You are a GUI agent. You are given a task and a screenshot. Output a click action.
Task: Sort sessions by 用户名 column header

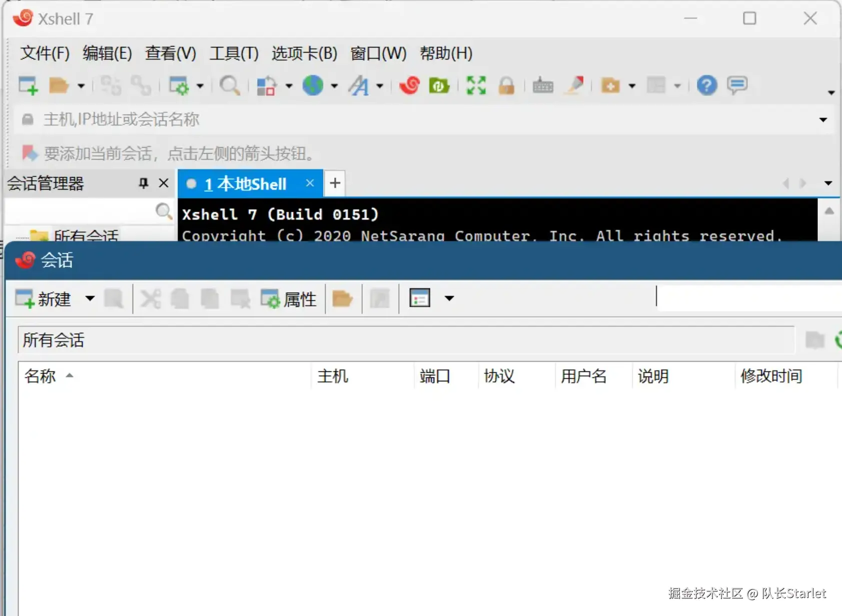click(593, 376)
